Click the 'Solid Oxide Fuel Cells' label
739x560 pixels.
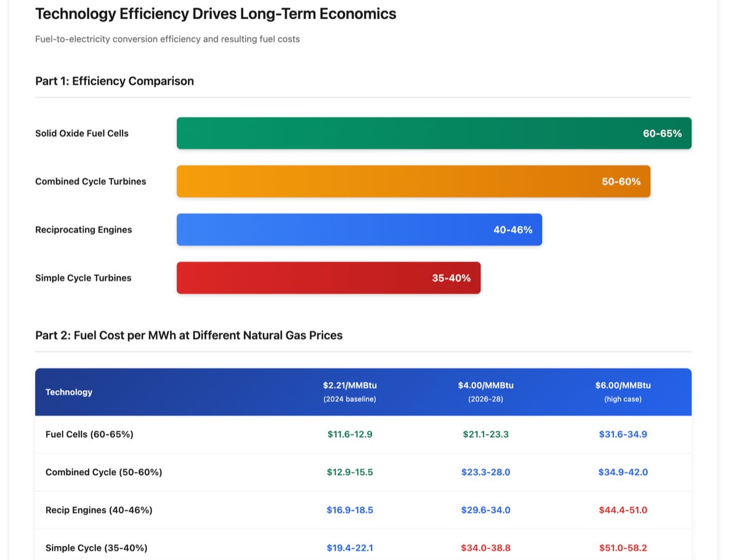click(82, 134)
